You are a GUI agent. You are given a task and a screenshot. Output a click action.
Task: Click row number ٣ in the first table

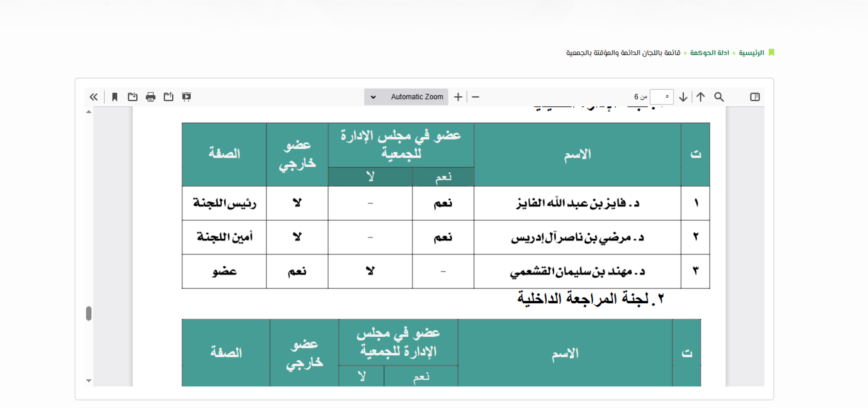coord(696,271)
